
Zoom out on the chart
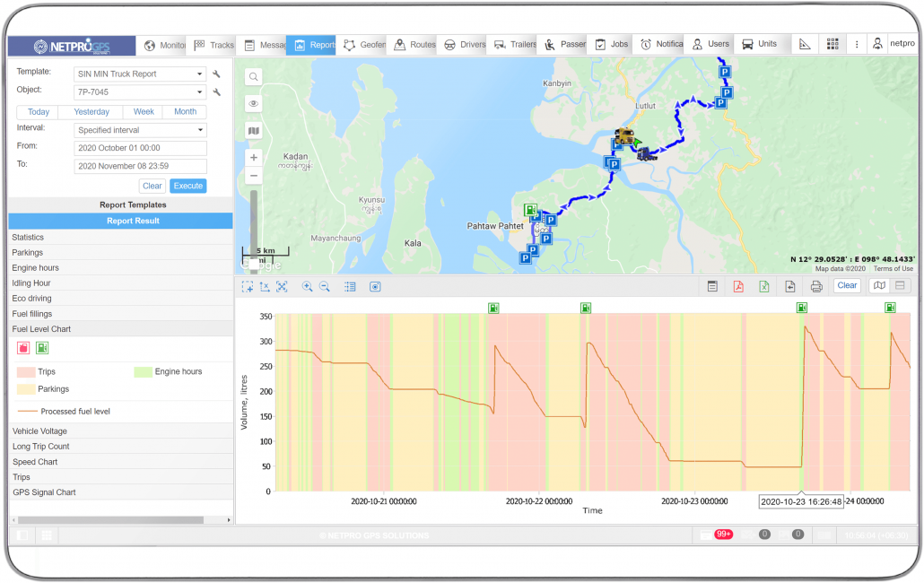click(x=326, y=287)
